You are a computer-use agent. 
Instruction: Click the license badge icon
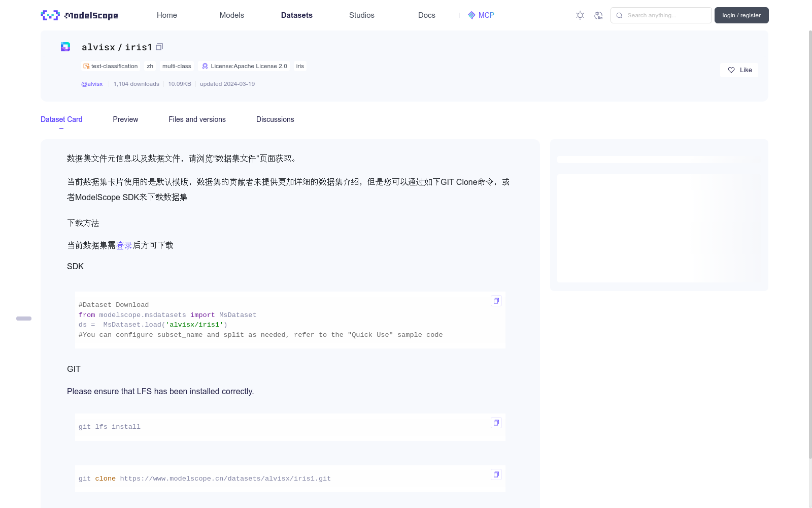pyautogui.click(x=205, y=66)
